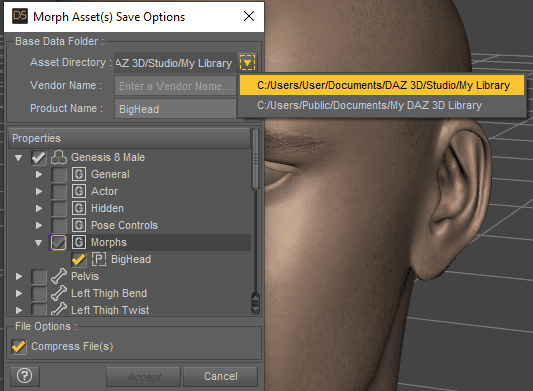Click the Actor group G icon
533x391 pixels.
79,191
